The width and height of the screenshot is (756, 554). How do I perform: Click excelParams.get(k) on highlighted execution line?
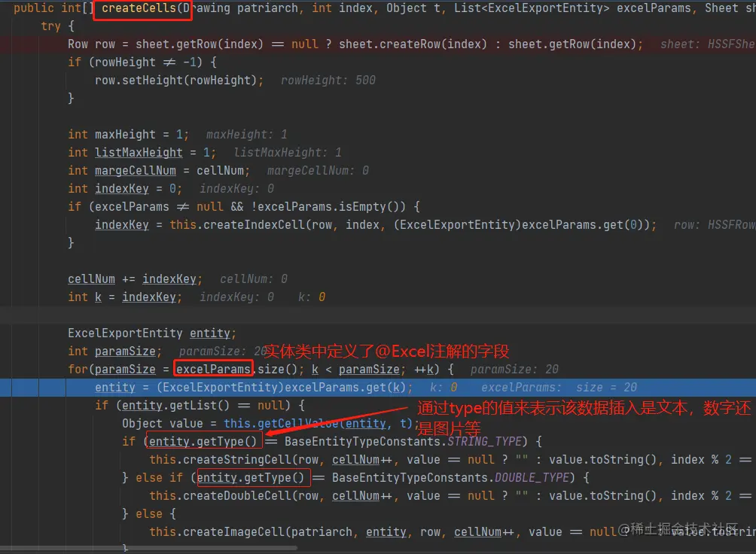coord(344,388)
